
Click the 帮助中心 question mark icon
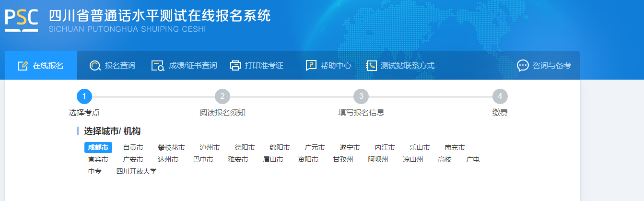(x=311, y=66)
